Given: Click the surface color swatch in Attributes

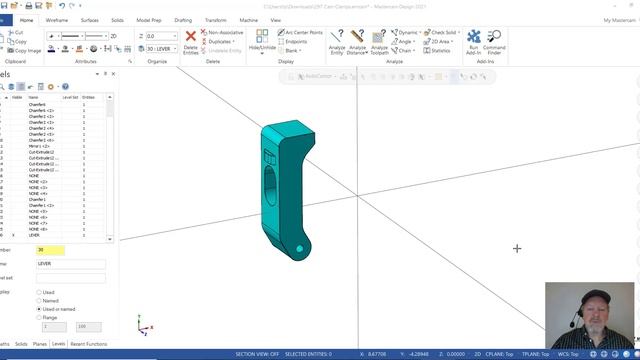Looking at the screenshot, I should click(79, 49).
